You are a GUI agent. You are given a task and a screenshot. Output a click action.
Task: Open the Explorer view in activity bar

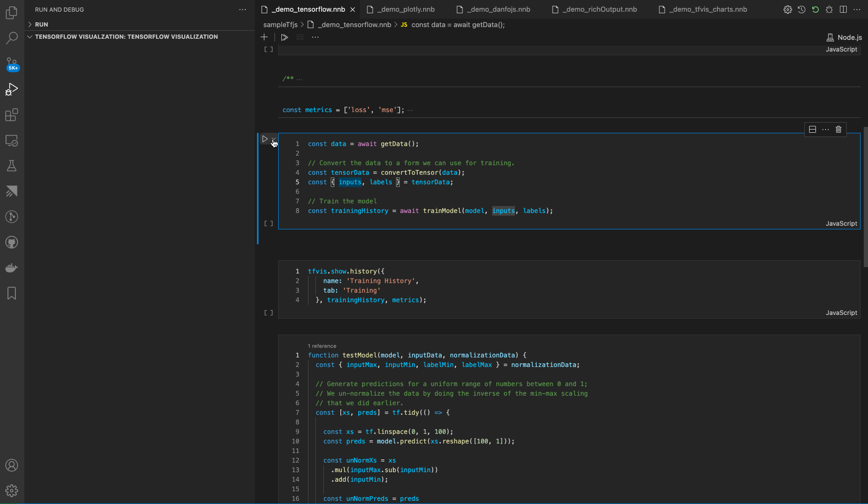click(12, 12)
